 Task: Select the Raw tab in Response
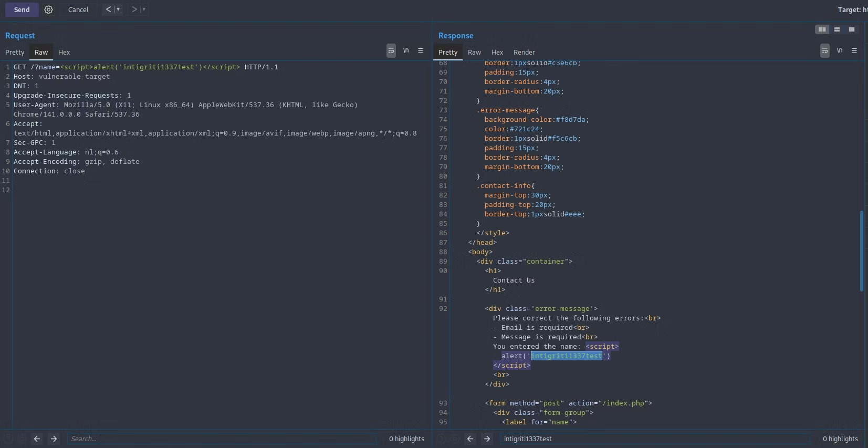click(x=474, y=52)
